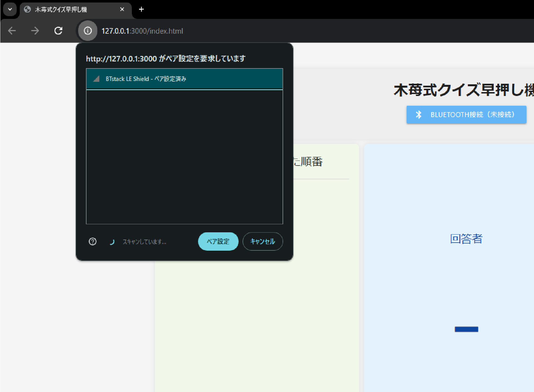534x392 pixels.
Task: Open the site information icon
Action: tap(88, 31)
